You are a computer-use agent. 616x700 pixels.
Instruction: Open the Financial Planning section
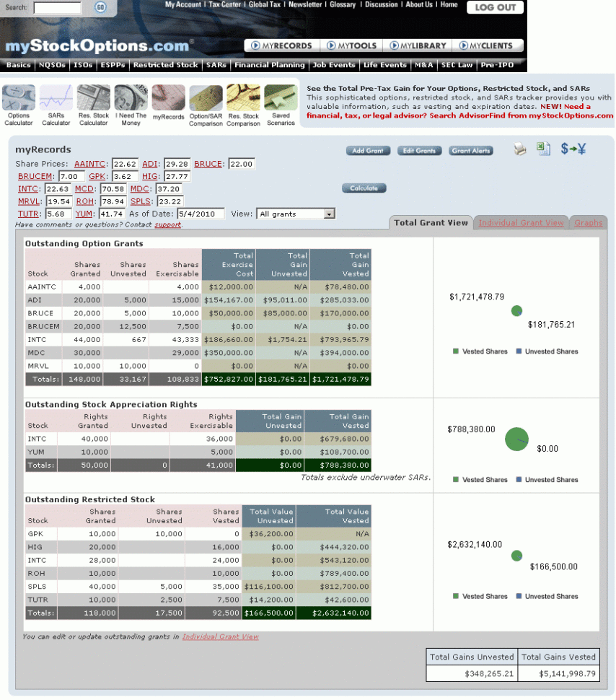270,65
